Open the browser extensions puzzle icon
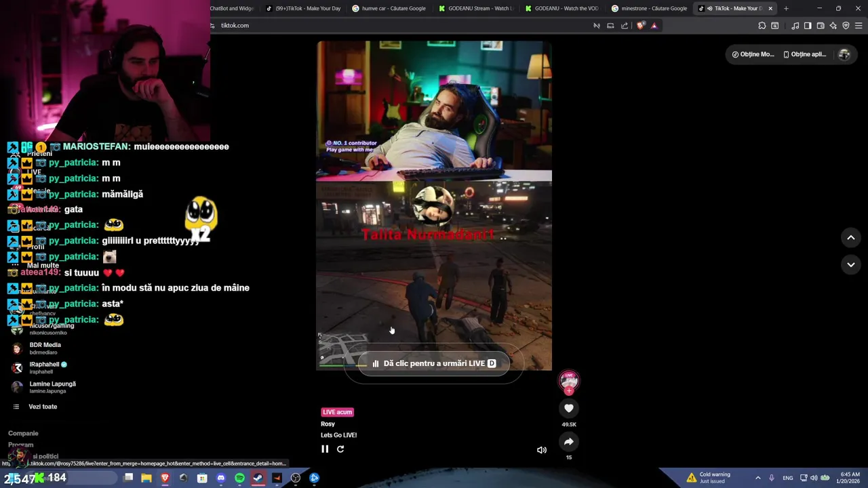The width and height of the screenshot is (868, 488). [x=762, y=26]
